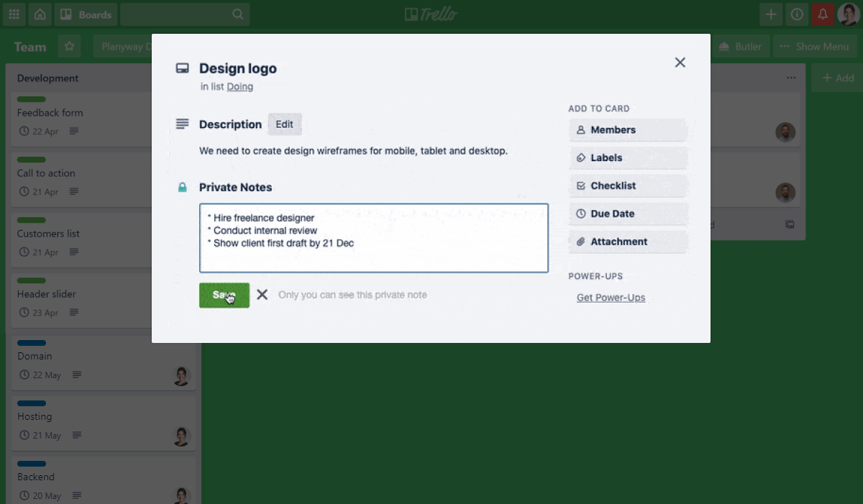The image size is (863, 504).
Task: Edit the card description
Action: point(285,124)
